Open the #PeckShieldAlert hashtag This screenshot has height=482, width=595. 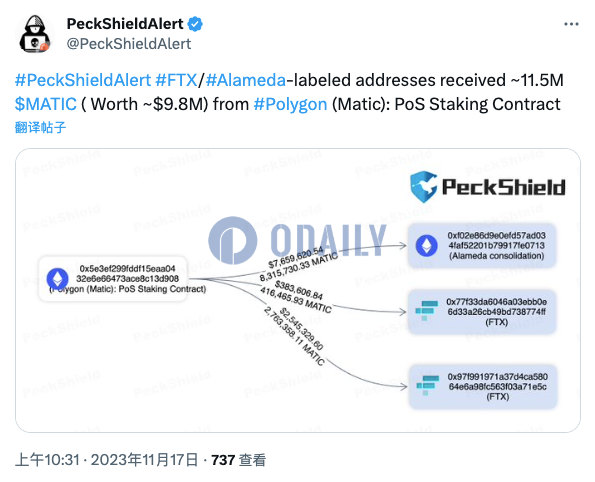83,80
